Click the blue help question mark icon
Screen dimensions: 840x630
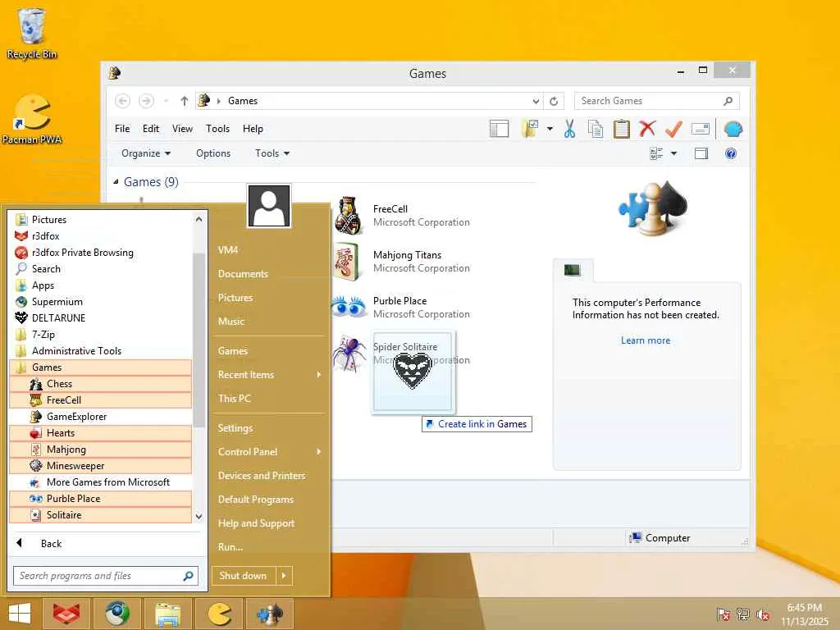(731, 153)
